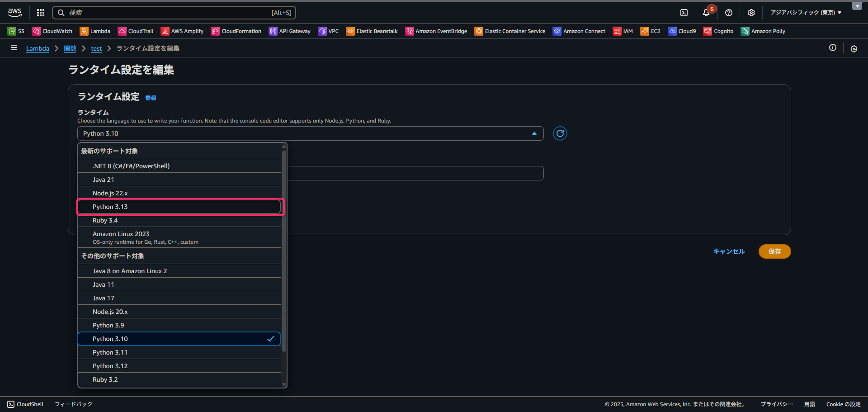Click the キャンセル link

728,251
